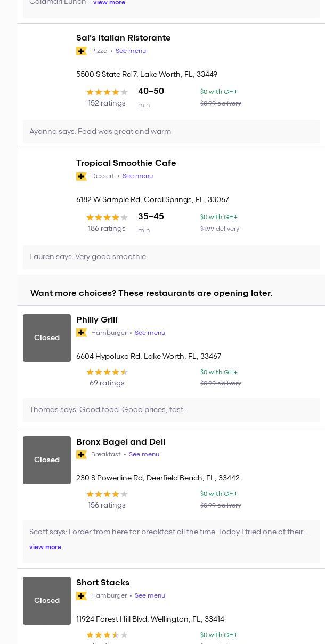The width and height of the screenshot is (325, 644).
Task: Click star rating for Philly Grill
Action: pos(107,372)
